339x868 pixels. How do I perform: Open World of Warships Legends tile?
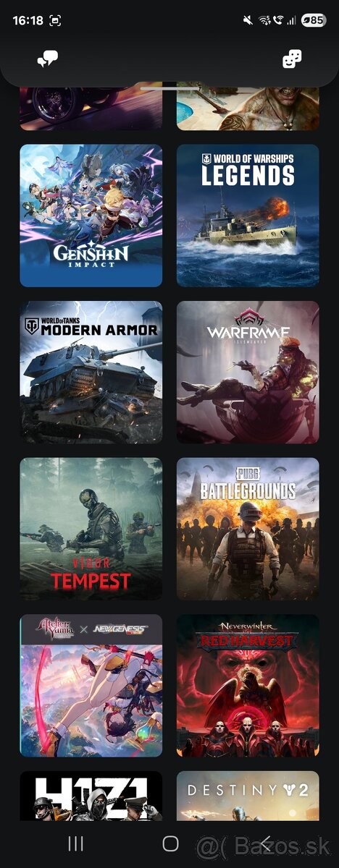[x=248, y=216]
